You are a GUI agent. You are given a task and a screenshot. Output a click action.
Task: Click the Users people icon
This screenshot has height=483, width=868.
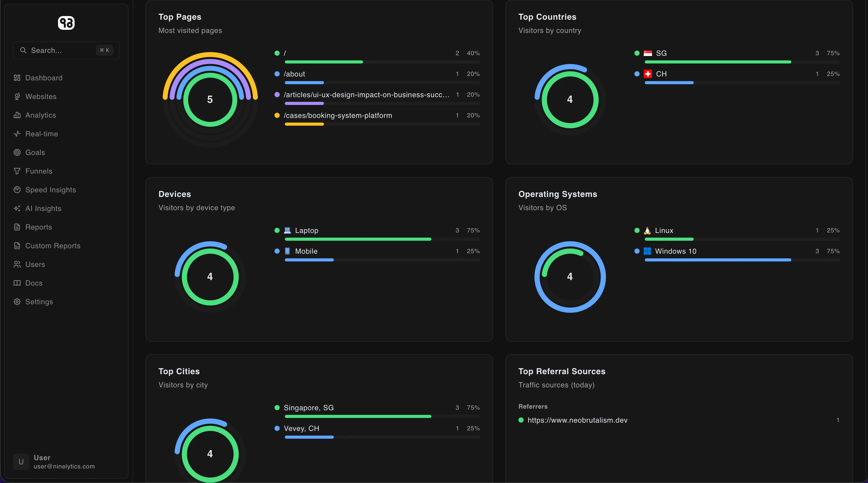(17, 265)
